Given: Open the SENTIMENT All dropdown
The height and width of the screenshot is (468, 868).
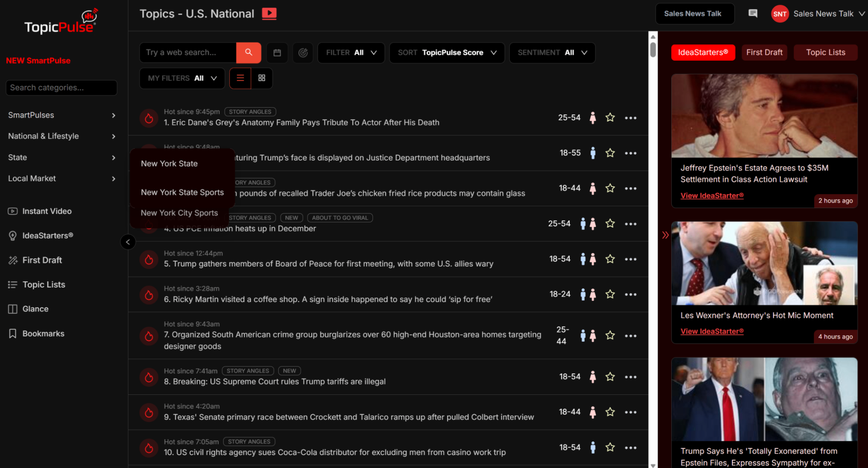Looking at the screenshot, I should 552,52.
